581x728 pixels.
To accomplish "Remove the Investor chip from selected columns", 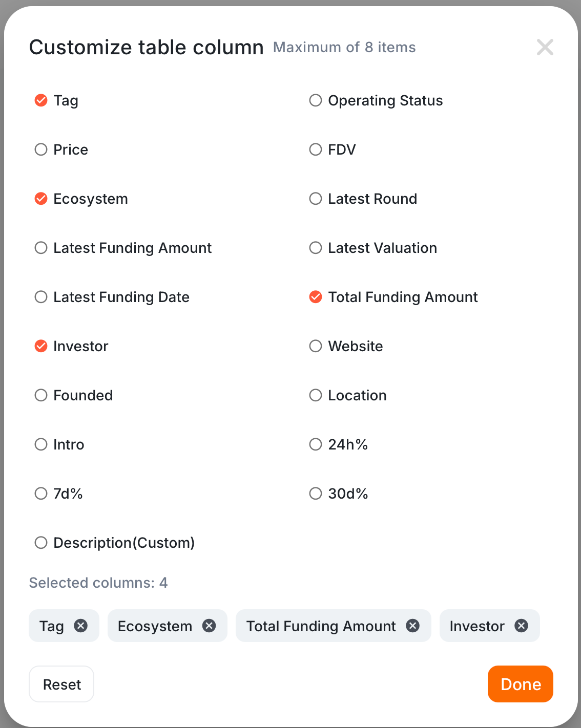I will (x=522, y=626).
